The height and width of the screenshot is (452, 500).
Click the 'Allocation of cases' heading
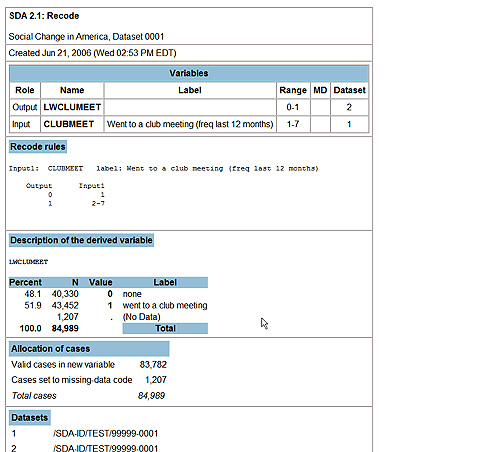89,349
